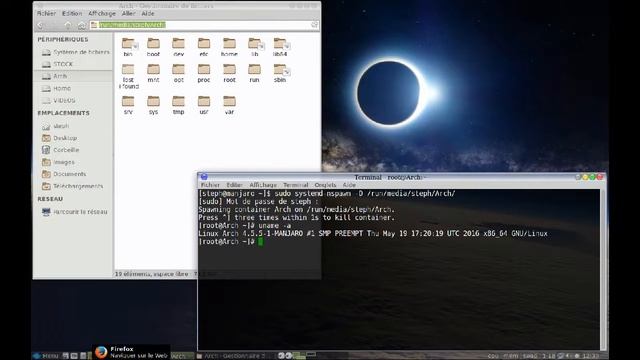Open the Editer menu in the Terminal window
The height and width of the screenshot is (360, 640).
tap(234, 185)
